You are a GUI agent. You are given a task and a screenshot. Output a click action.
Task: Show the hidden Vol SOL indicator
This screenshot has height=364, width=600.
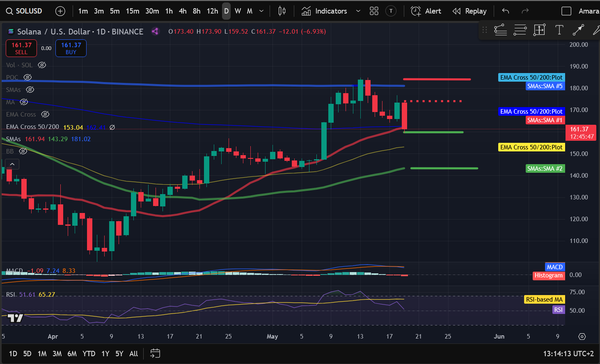point(42,65)
